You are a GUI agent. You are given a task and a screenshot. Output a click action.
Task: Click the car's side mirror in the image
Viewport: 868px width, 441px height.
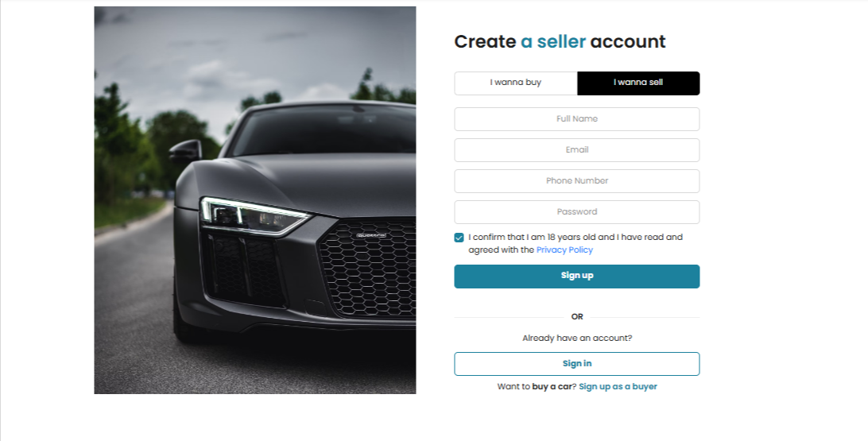tap(185, 150)
